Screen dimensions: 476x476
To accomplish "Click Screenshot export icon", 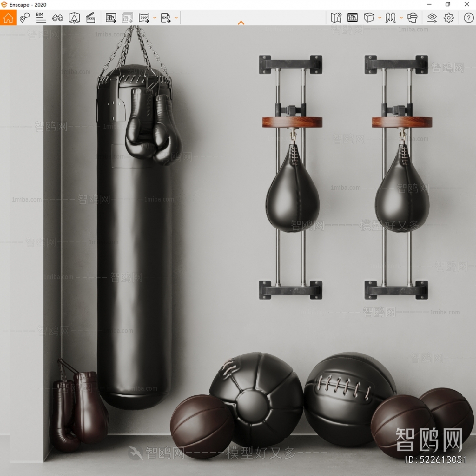I will point(111,18).
